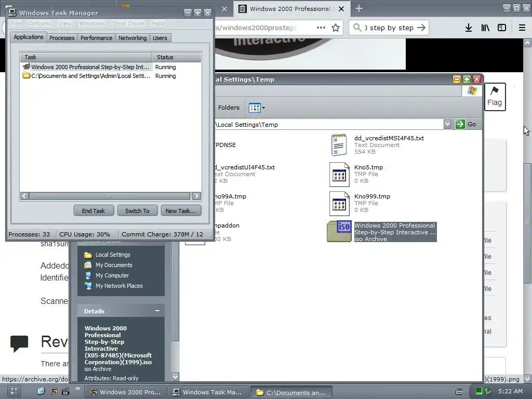Open the taskbar Start button
This screenshot has width=532, height=399.
click(14, 391)
